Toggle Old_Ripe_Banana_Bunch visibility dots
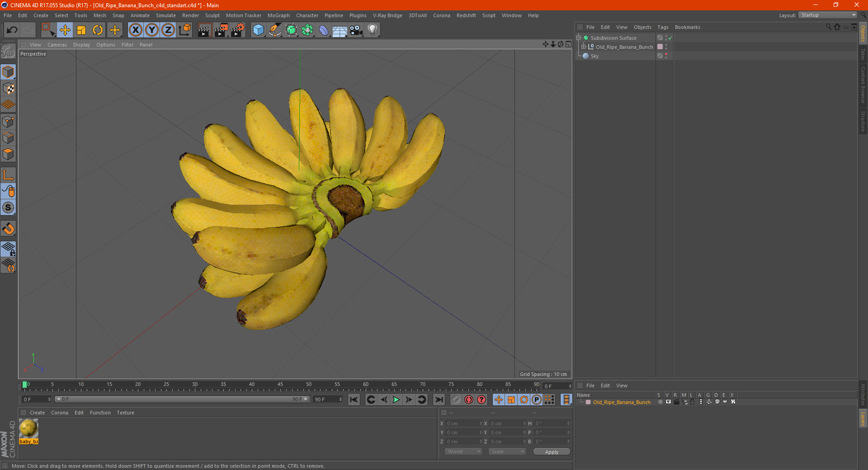Image resolution: width=868 pixels, height=470 pixels. pos(666,47)
